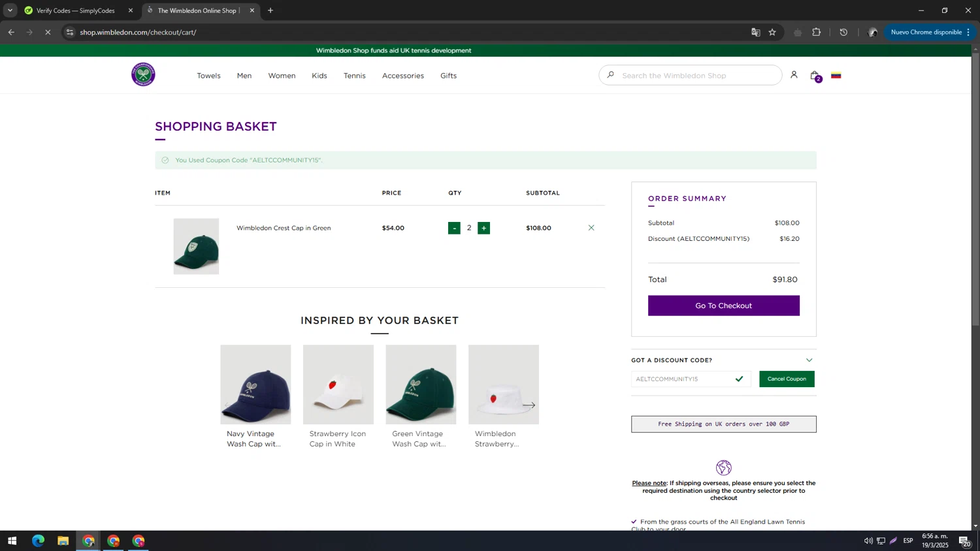980x551 pixels.
Task: Open network icon in system tray
Action: (881, 541)
